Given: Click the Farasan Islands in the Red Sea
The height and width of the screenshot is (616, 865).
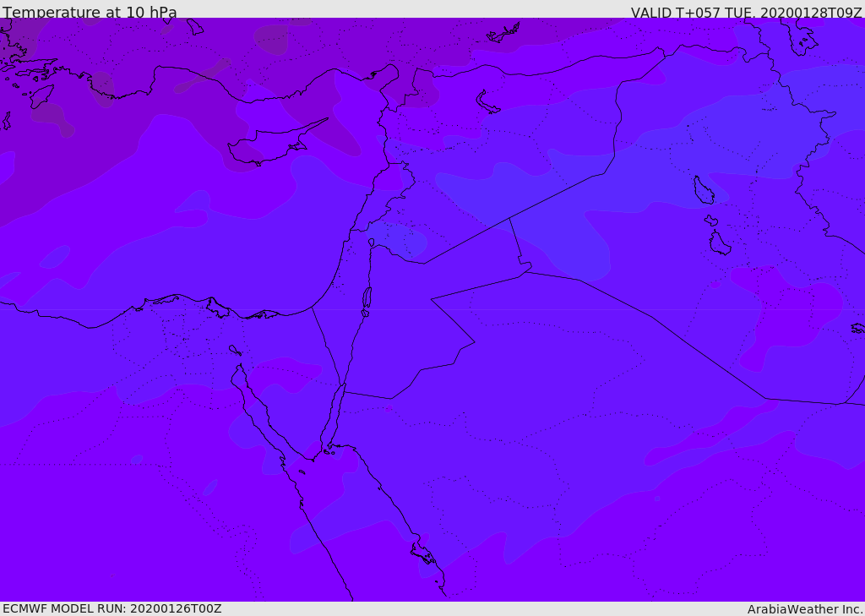Looking at the screenshot, I should (x=422, y=553).
